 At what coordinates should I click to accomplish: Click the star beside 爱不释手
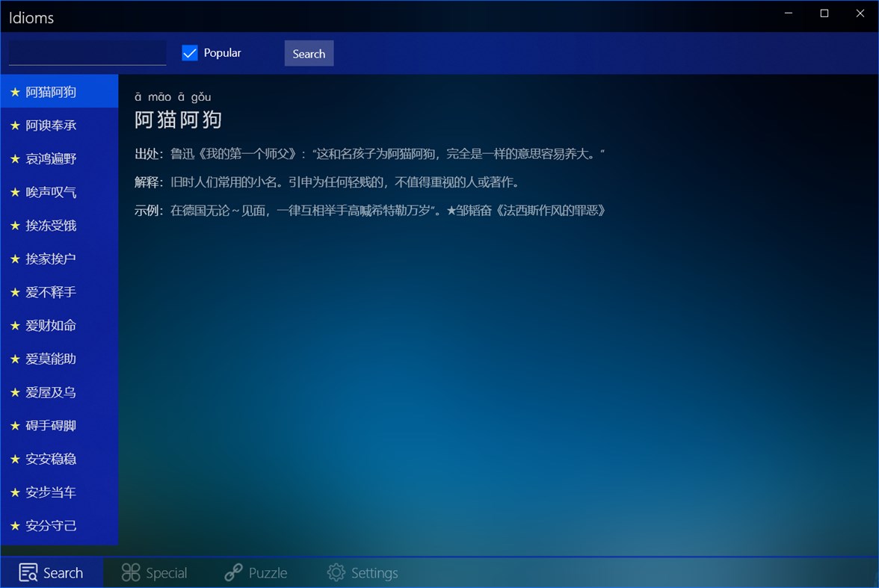coord(16,292)
